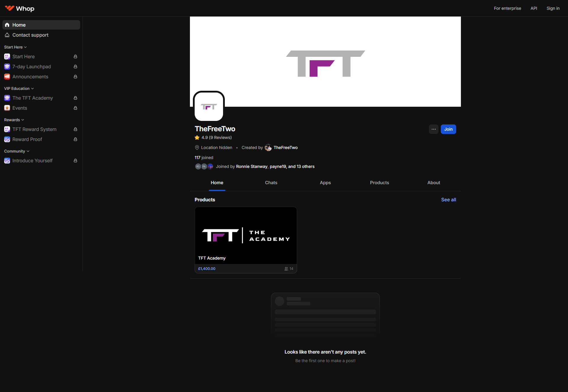Viewport: 568px width, 392px height.
Task: Open Home in the sidebar
Action: (41, 25)
